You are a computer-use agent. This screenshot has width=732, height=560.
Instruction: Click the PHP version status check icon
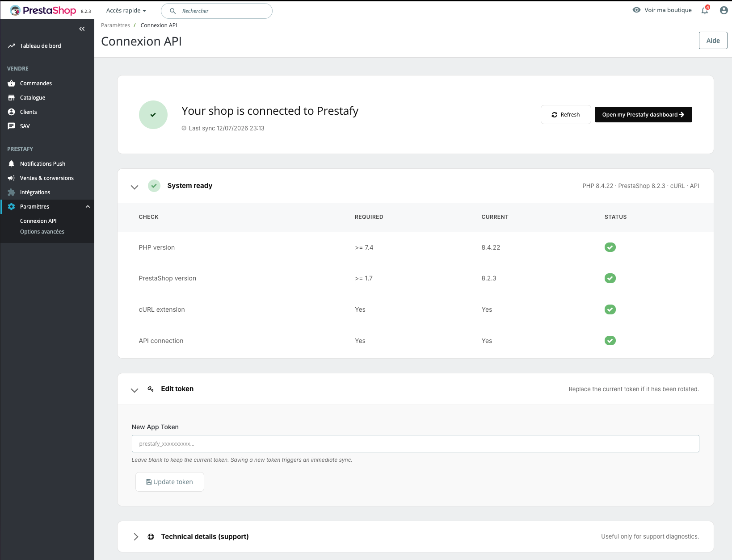[610, 247]
